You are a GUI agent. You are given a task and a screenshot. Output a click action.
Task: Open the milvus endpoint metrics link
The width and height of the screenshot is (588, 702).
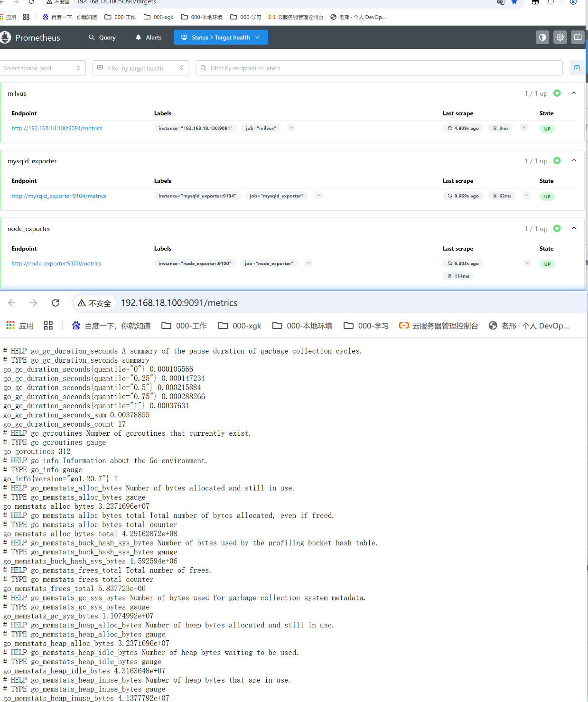coord(57,128)
